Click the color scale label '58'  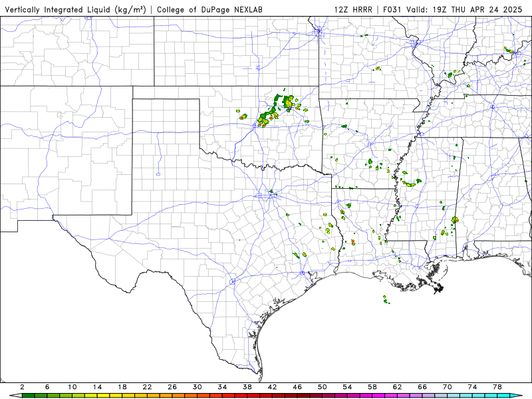(372, 387)
